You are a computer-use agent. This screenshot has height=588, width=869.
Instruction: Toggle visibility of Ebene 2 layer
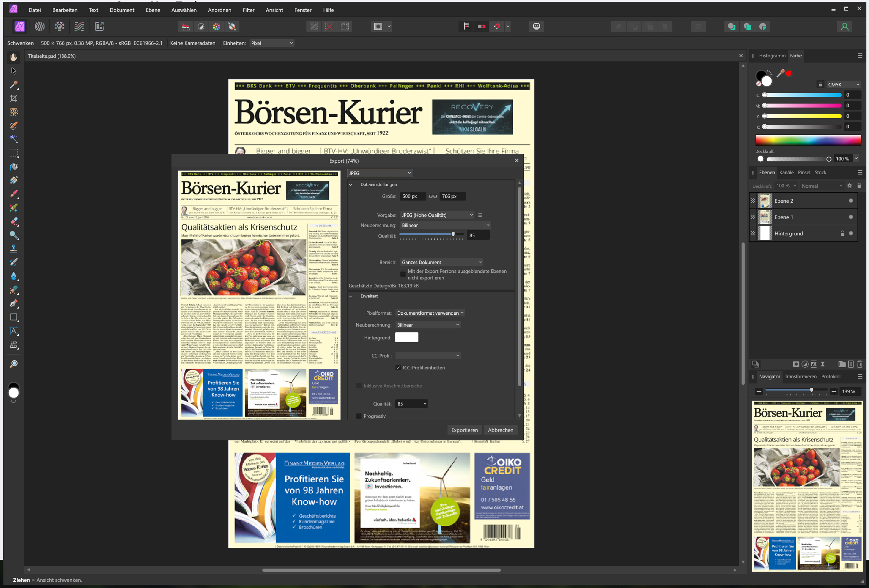click(x=851, y=201)
